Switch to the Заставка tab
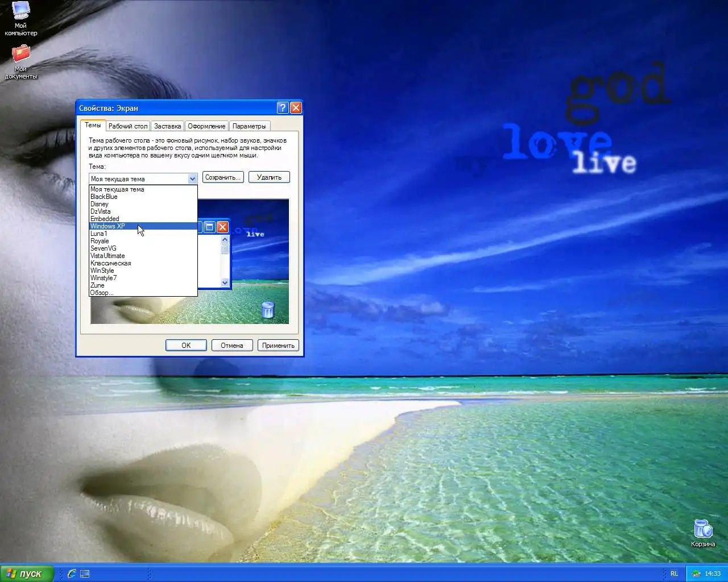Viewport: 728px width, 582px height. 167,126
